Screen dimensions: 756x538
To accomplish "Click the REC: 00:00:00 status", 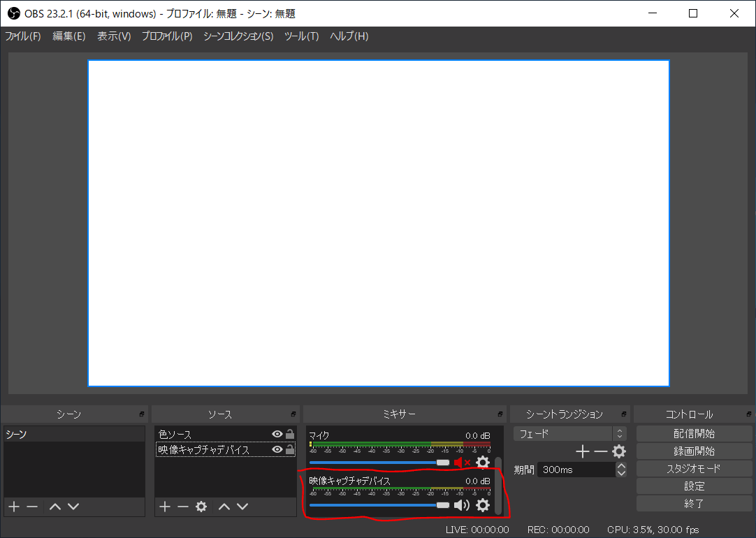I will point(558,530).
